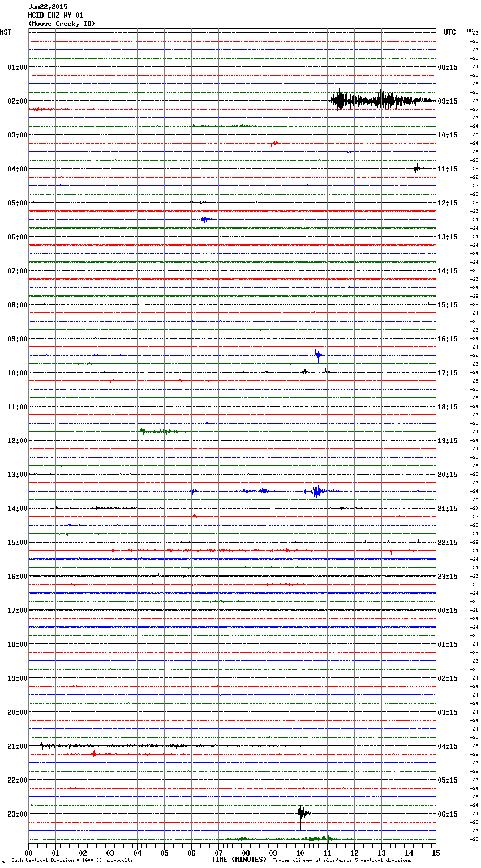
Task: Select the 13:15 UTC time label
Action: [448, 237]
